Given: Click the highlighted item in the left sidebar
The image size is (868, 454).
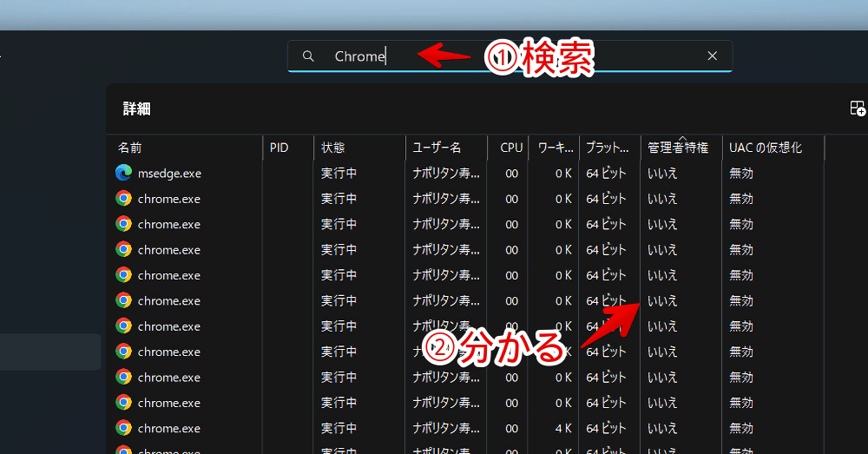Looking at the screenshot, I should click(50, 352).
